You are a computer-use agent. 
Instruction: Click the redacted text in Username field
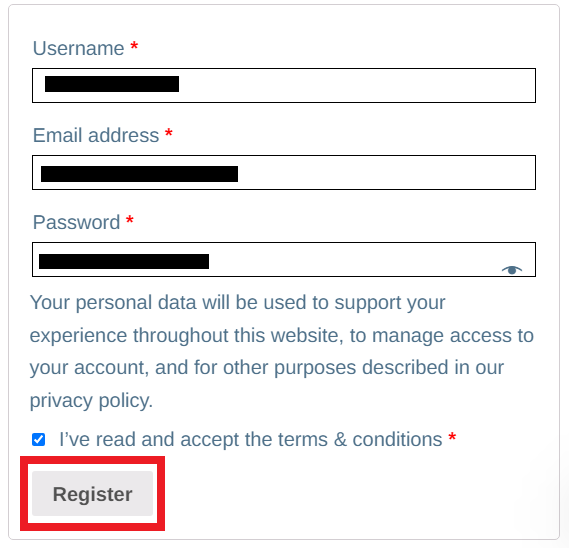112,84
